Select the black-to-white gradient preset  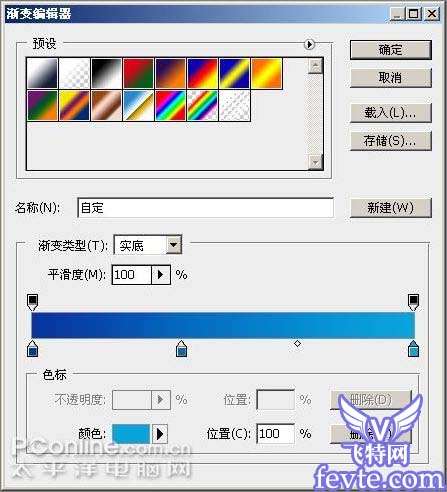tap(106, 73)
